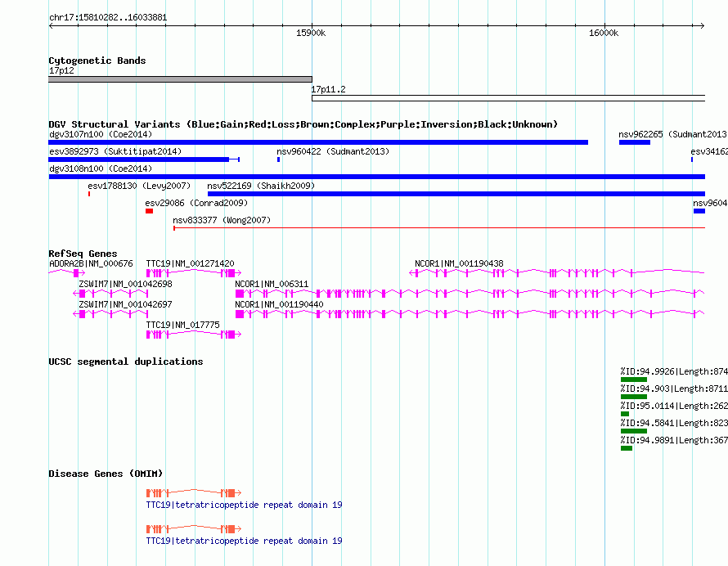Click the green bar under %ID:94.9926
Screen dimensions: 728x566
tap(634, 380)
